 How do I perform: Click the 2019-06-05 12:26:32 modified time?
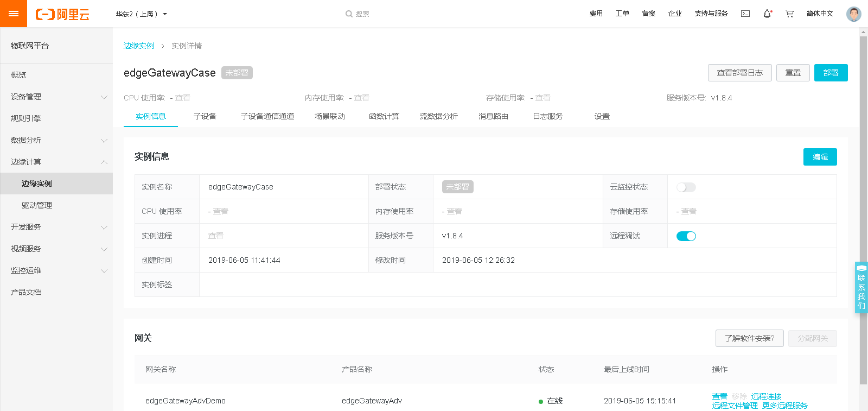click(478, 260)
